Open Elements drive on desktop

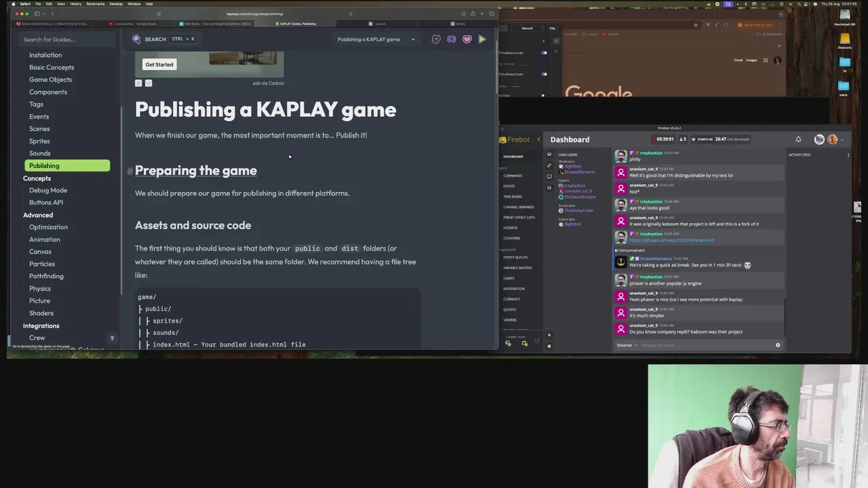[x=845, y=38]
